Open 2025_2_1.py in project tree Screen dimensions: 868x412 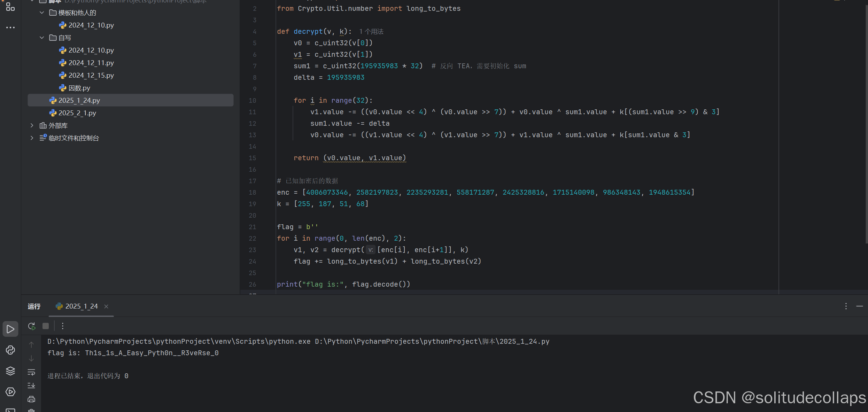click(x=77, y=113)
